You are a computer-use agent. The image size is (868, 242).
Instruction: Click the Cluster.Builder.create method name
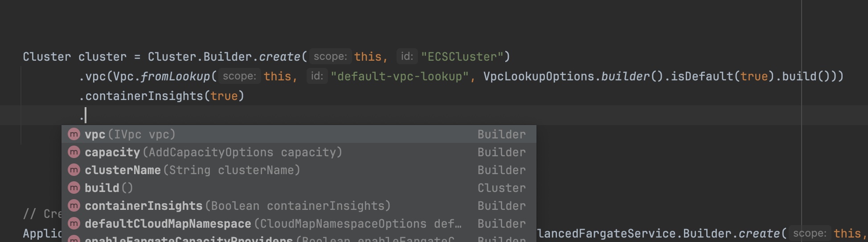(x=280, y=57)
